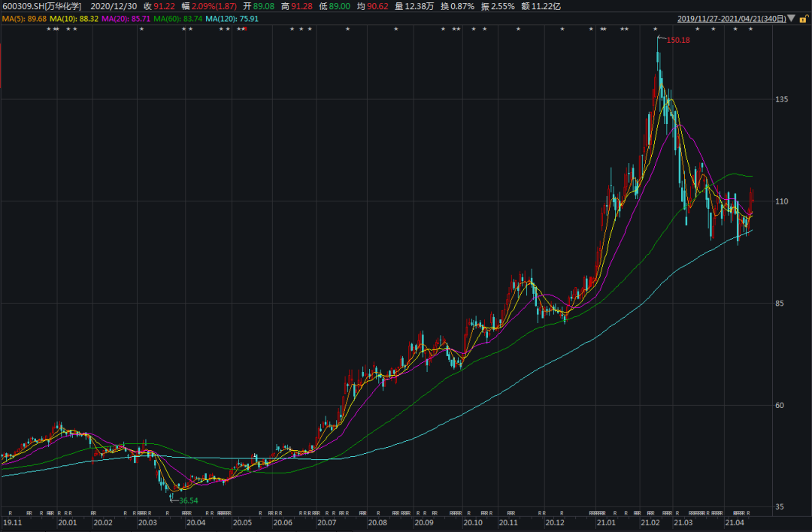The width and height of the screenshot is (812, 532).
Task: Open the date range dropdown triangle
Action: [791, 19]
